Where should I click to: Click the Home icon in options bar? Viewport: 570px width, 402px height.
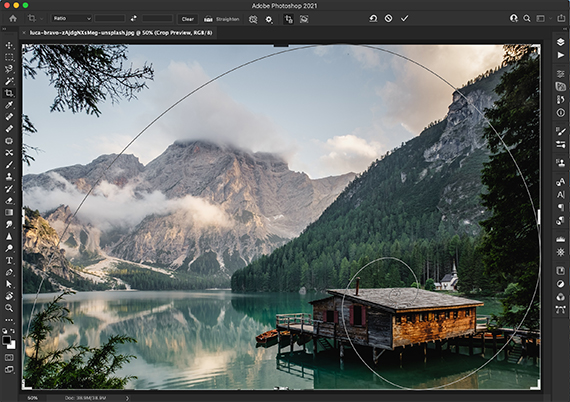[x=13, y=19]
